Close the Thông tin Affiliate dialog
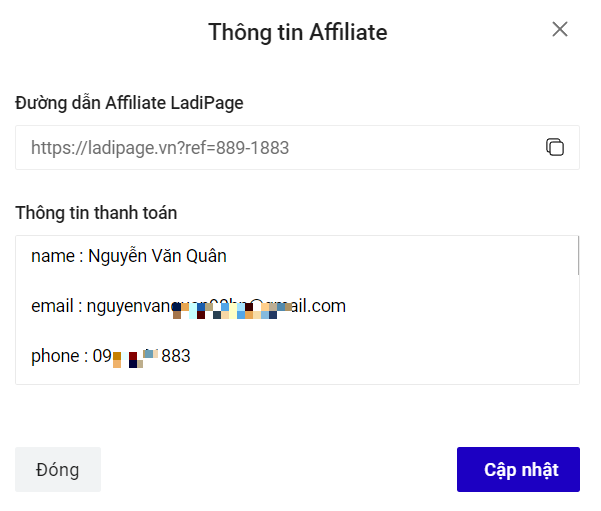Image resolution: width=601 pixels, height=511 pixels. click(x=560, y=29)
